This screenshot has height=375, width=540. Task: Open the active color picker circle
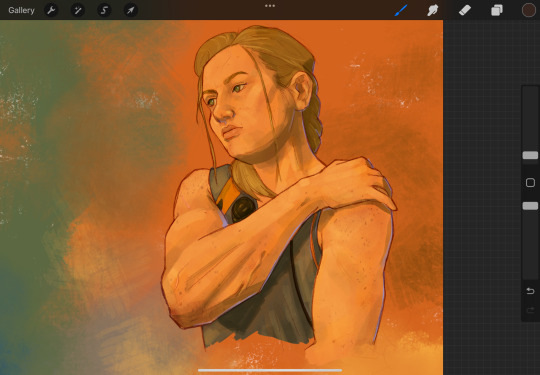click(529, 10)
